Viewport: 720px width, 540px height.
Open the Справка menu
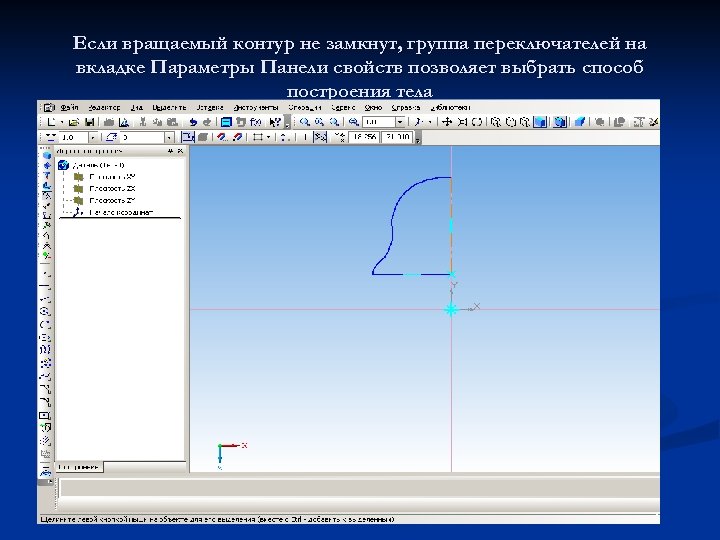click(406, 107)
